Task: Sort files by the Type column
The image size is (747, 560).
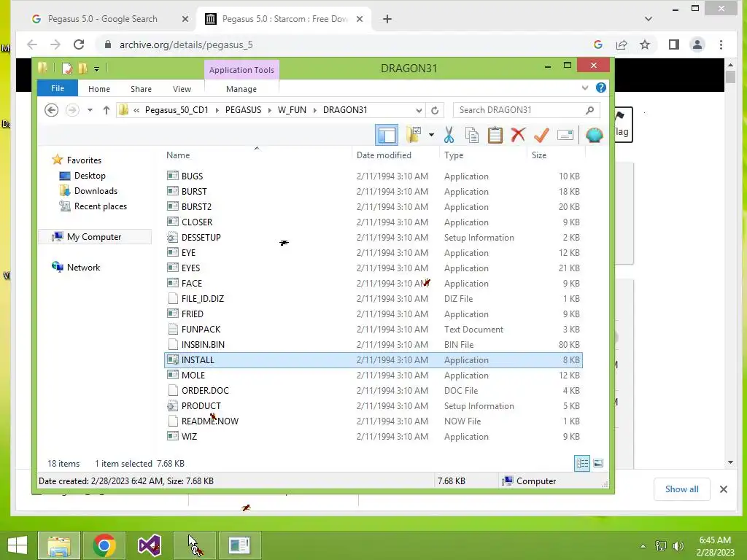Action: tap(483, 155)
